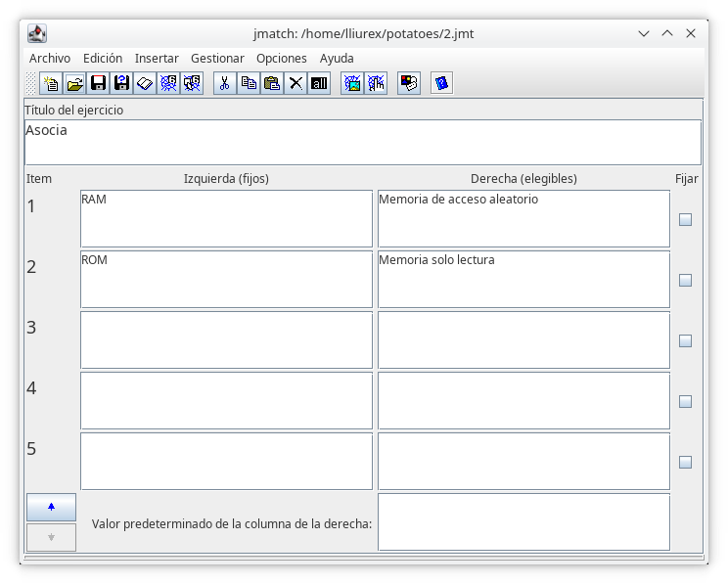
Task: Click the paste clipboard icon
Action: [x=272, y=83]
